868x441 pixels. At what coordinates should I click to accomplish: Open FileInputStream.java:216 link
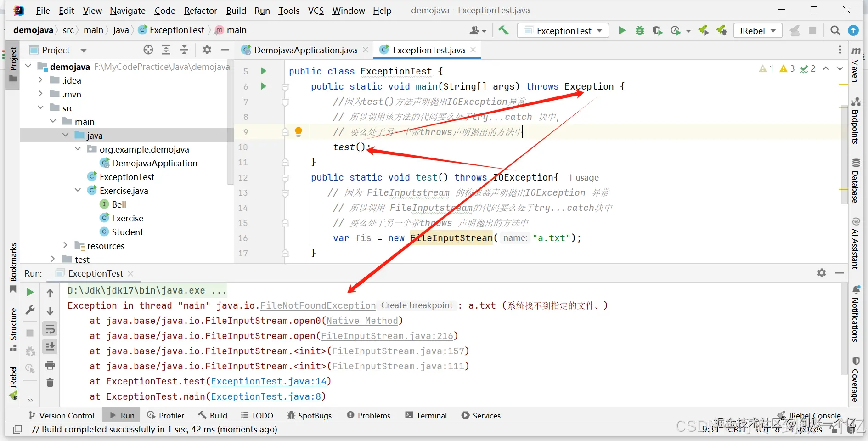387,336
